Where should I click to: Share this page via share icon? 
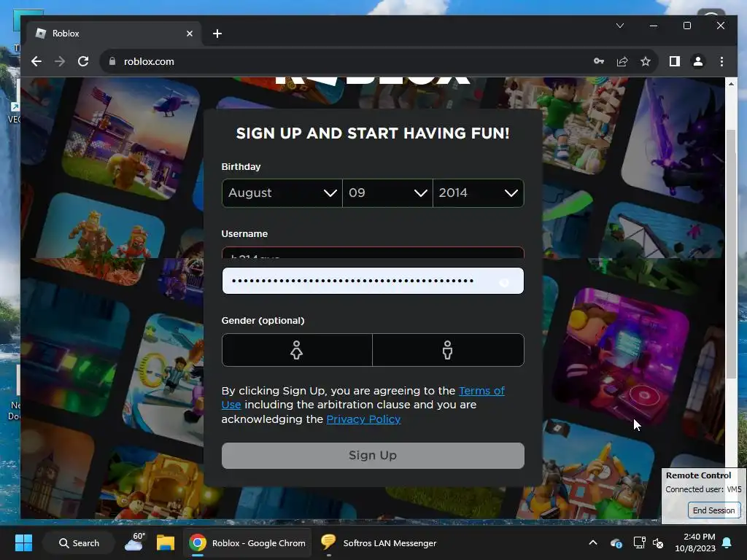coord(622,61)
